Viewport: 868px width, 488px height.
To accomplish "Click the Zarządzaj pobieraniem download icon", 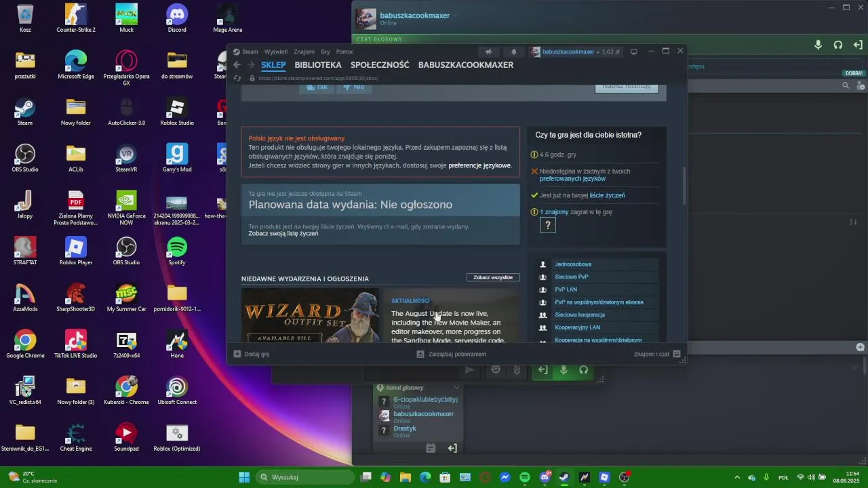I will 420,354.
